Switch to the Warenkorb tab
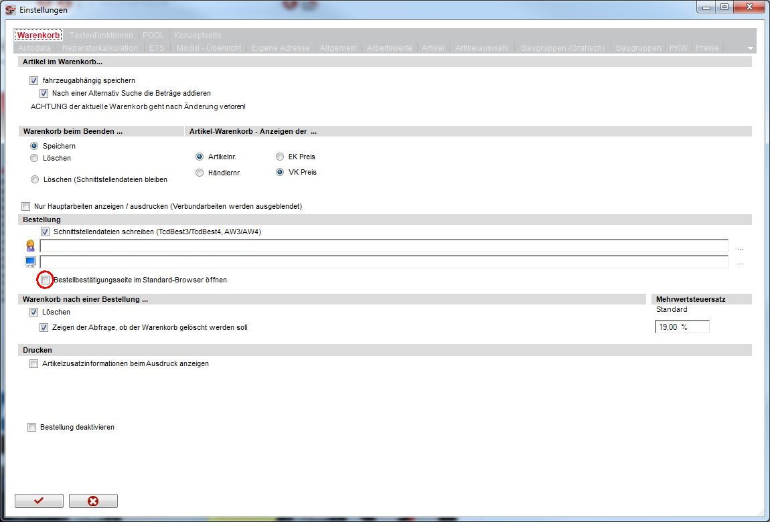The height and width of the screenshot is (532, 770). coord(38,35)
